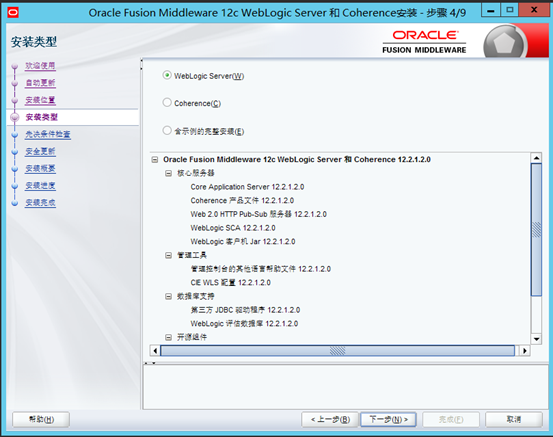Click the step bullet beside 欢迎使用
The width and height of the screenshot is (553, 437).
[x=14, y=66]
